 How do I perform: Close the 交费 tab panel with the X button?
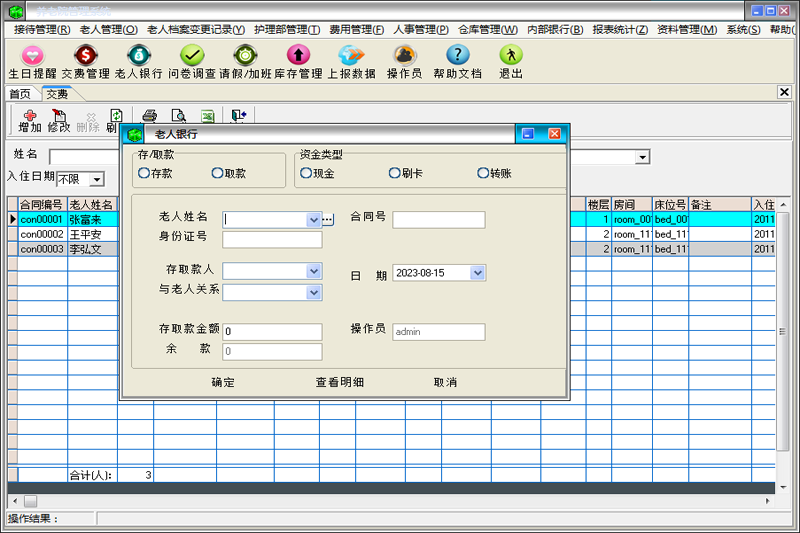(784, 92)
